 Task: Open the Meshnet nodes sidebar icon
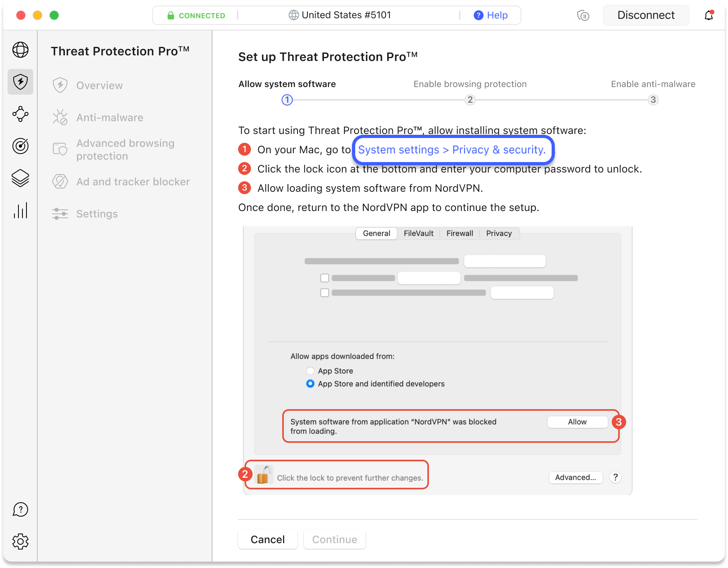[x=20, y=114]
